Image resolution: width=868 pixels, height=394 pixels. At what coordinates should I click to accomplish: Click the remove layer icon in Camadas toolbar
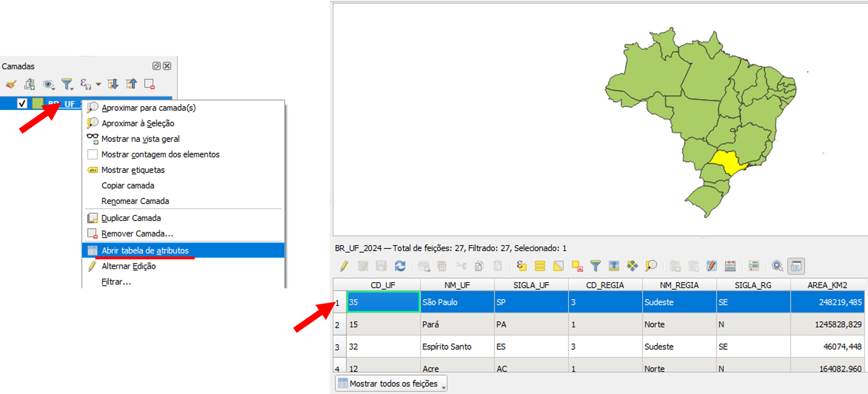coord(149,84)
